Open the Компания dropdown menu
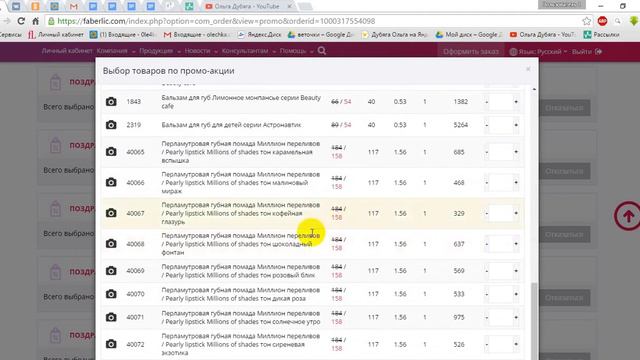Viewport: 640px width, 360px height. click(116, 51)
